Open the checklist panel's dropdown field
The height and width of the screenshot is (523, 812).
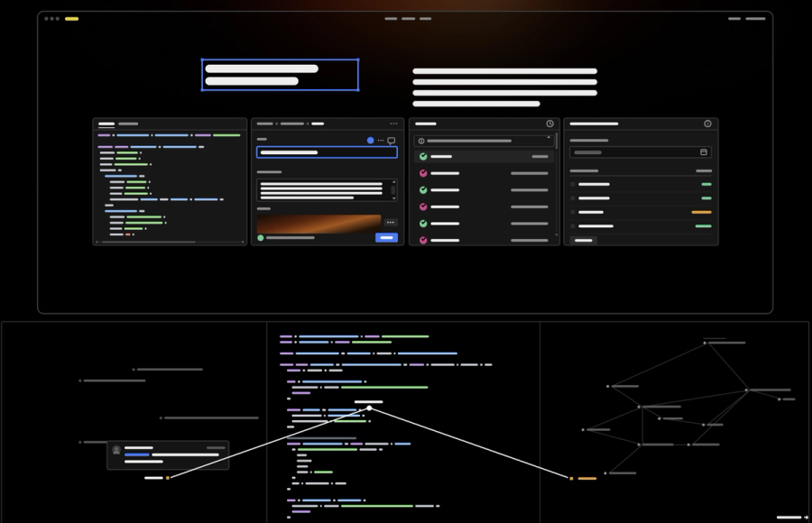click(484, 141)
